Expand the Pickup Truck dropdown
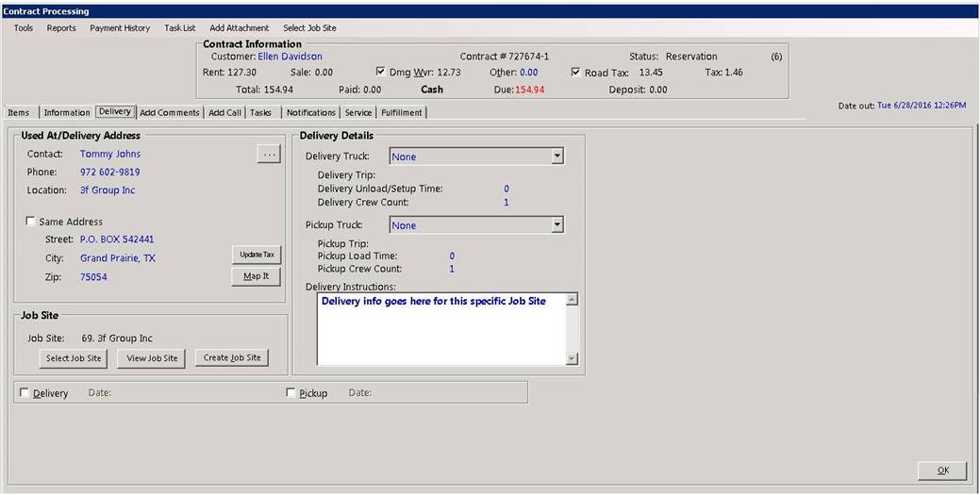Viewport: 980px width, 495px height. [557, 225]
